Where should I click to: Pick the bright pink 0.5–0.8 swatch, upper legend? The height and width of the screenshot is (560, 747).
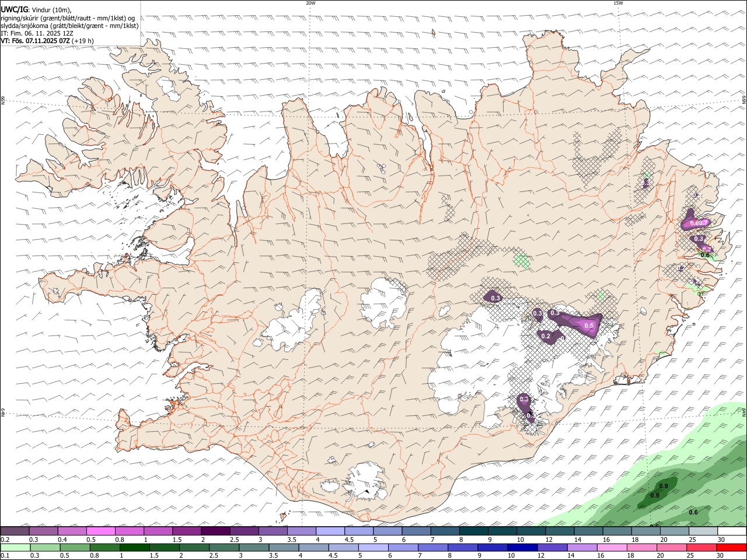101,531
